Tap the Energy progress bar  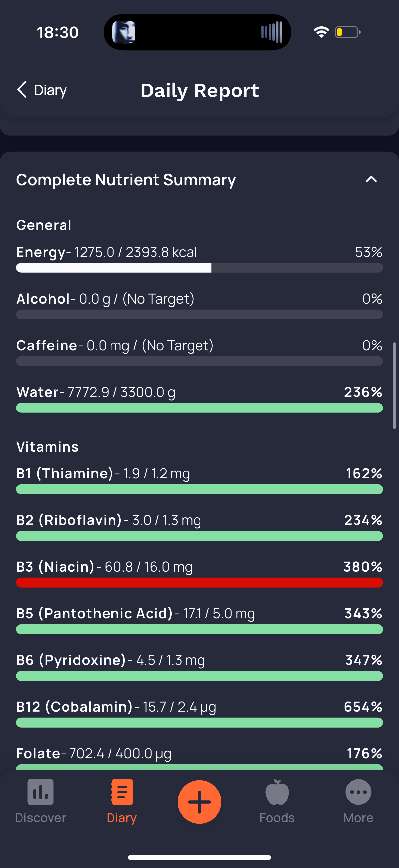[x=199, y=268]
